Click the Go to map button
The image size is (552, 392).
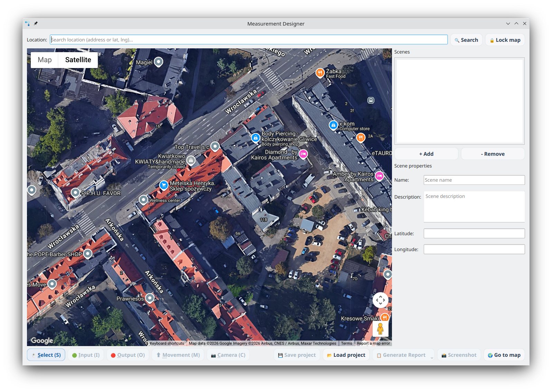click(x=504, y=355)
